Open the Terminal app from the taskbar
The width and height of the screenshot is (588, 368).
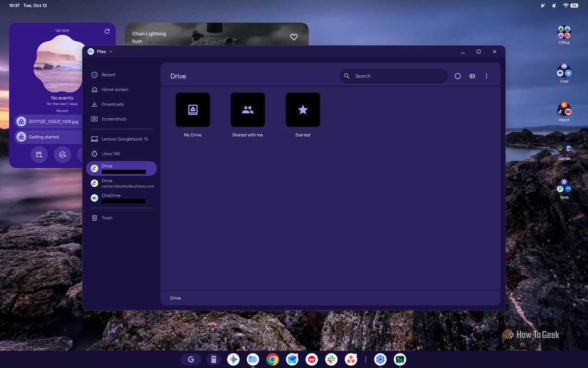pyautogui.click(x=400, y=359)
